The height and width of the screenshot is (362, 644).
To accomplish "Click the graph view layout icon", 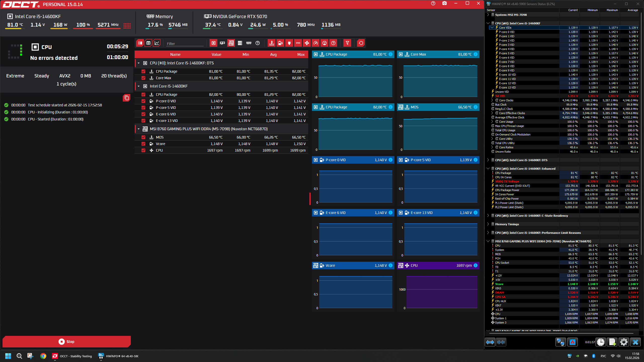I will point(157,43).
